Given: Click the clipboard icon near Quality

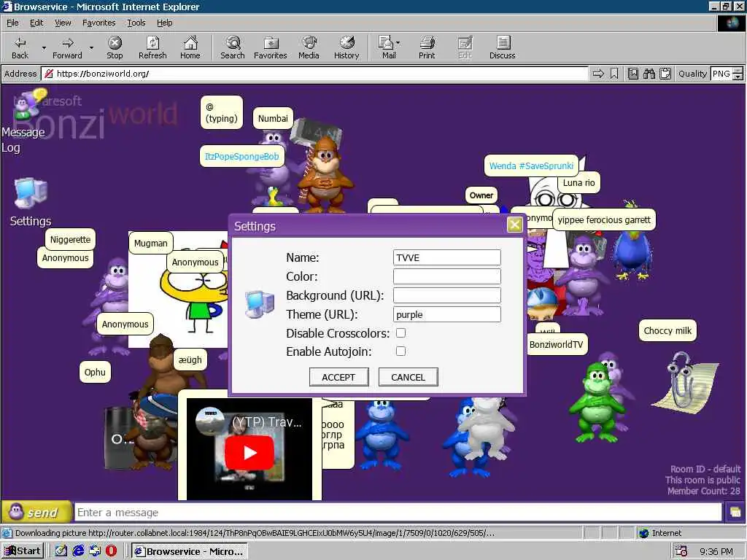Looking at the screenshot, I should (665, 74).
